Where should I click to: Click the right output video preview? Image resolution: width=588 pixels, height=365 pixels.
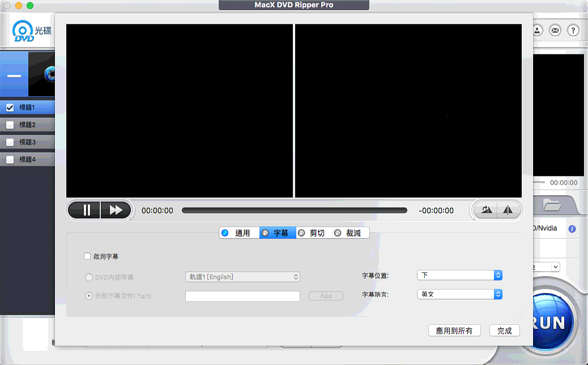coord(408,110)
